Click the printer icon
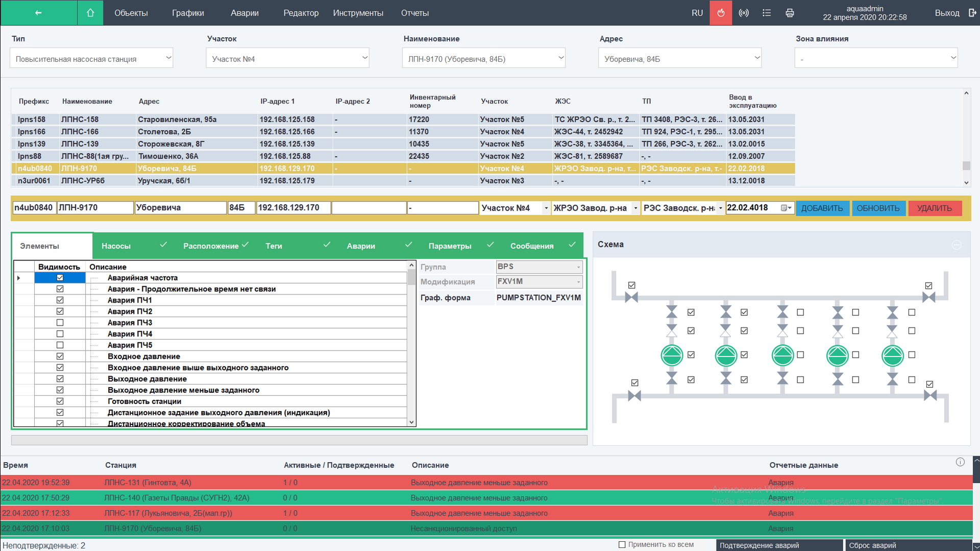The width and height of the screenshot is (980, 551). [x=790, y=13]
